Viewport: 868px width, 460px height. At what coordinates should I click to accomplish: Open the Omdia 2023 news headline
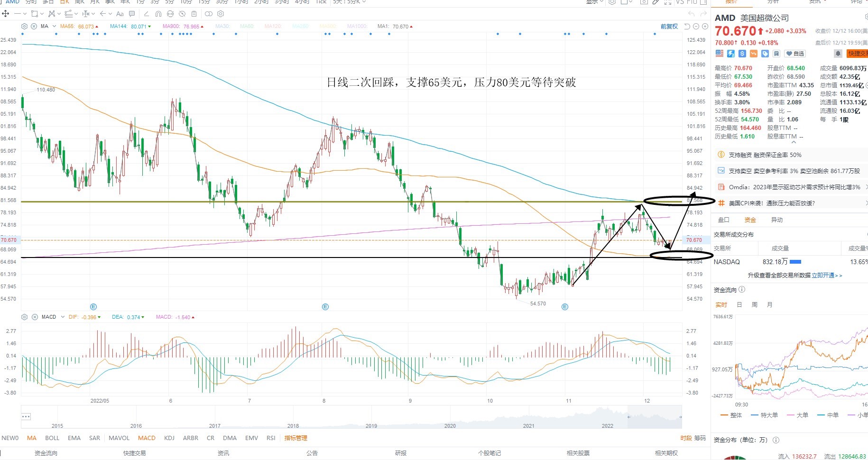click(x=794, y=187)
